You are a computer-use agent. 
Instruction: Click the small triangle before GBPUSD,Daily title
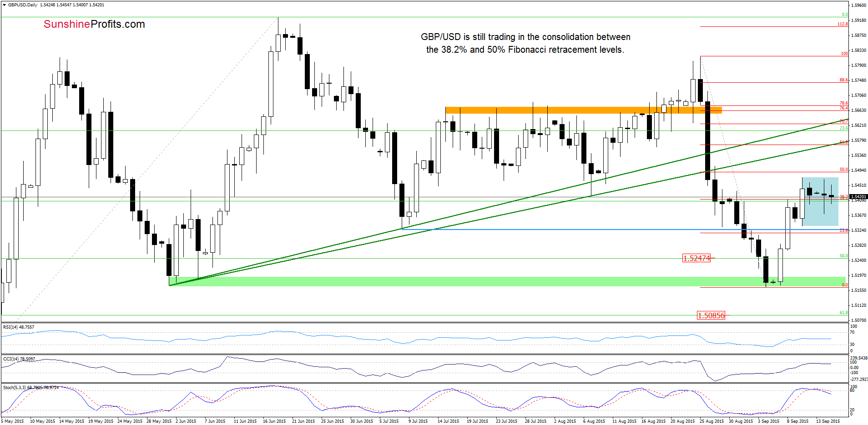click(4, 5)
